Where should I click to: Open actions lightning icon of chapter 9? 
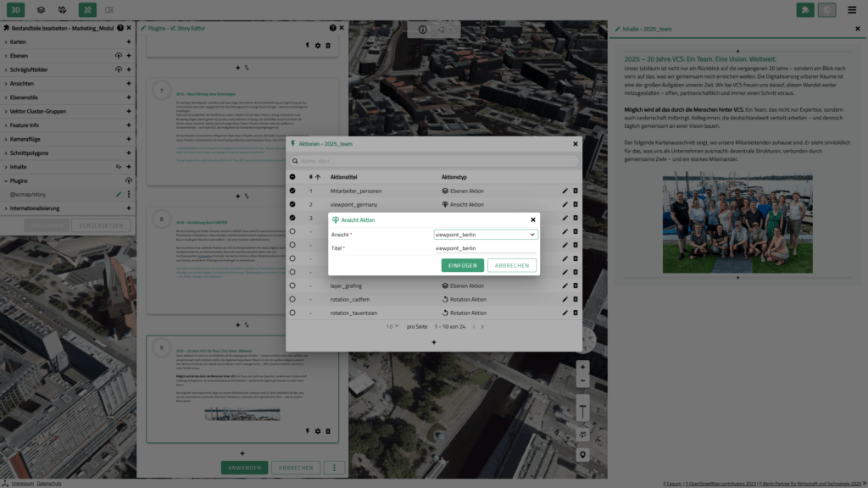tap(307, 431)
